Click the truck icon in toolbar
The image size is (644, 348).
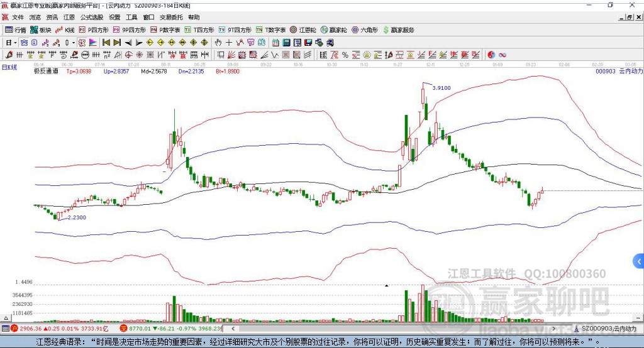(x=330, y=43)
